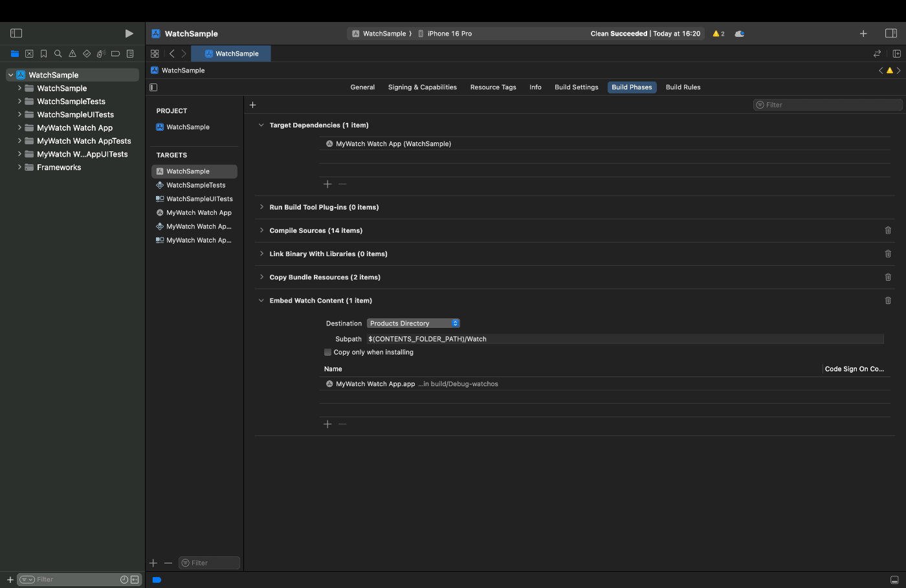Image resolution: width=906 pixels, height=588 pixels.
Task: Click the targets list Filter field
Action: pyautogui.click(x=209, y=563)
